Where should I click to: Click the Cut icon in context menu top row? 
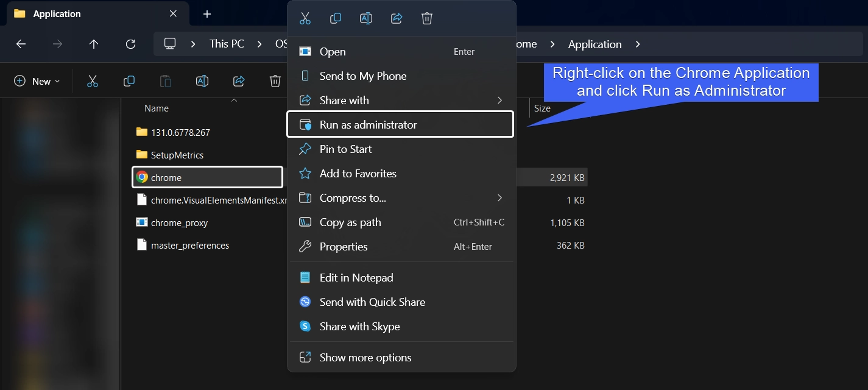305,18
